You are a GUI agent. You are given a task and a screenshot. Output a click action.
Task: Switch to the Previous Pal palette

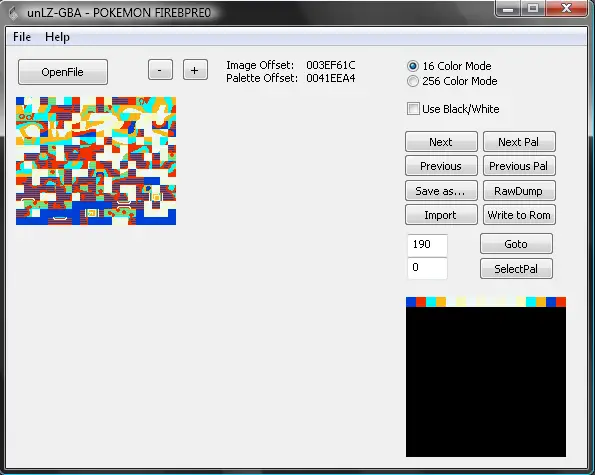pos(519,166)
